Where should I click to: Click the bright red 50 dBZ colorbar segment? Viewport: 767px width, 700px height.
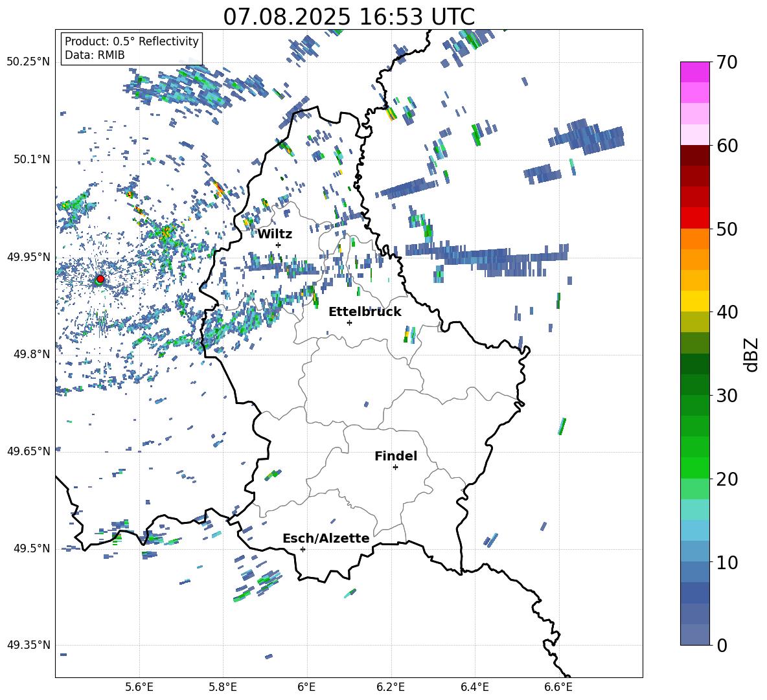695,218
